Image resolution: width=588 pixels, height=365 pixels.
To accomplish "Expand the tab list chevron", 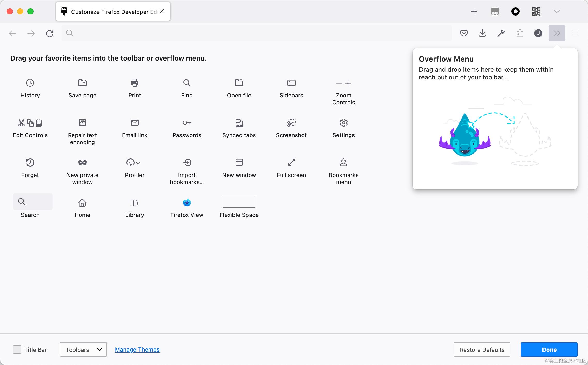I will point(557,11).
